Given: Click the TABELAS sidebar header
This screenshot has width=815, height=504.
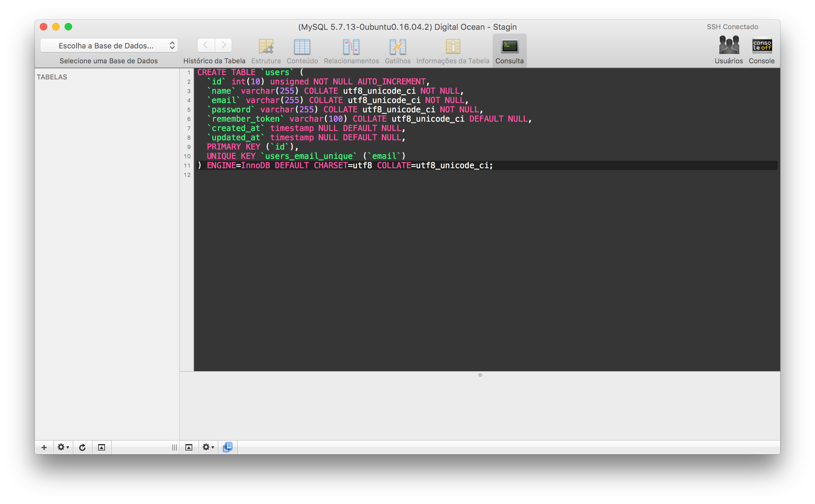Looking at the screenshot, I should pos(52,77).
